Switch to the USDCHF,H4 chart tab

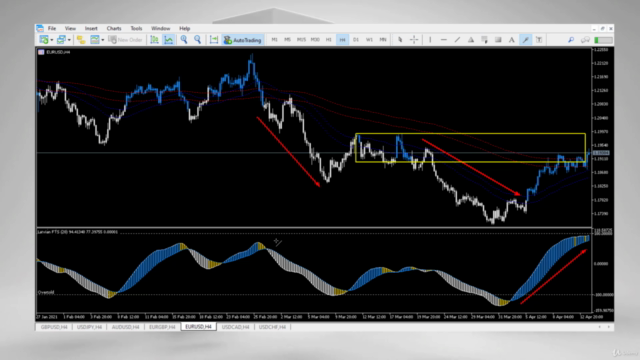(x=272, y=327)
